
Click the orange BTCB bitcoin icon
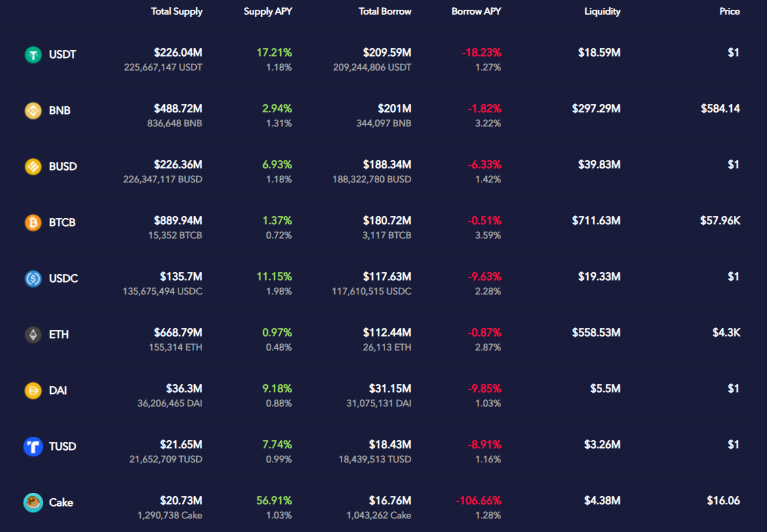click(x=33, y=223)
